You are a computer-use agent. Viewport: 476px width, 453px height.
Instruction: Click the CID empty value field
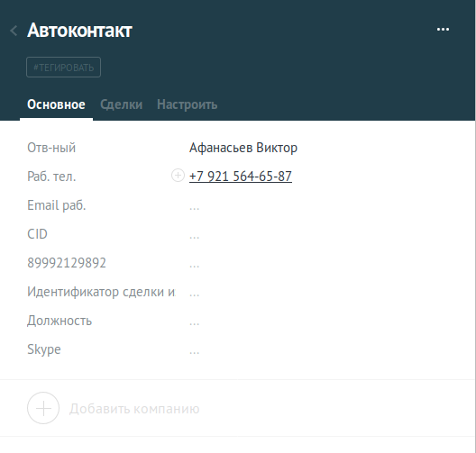(195, 237)
